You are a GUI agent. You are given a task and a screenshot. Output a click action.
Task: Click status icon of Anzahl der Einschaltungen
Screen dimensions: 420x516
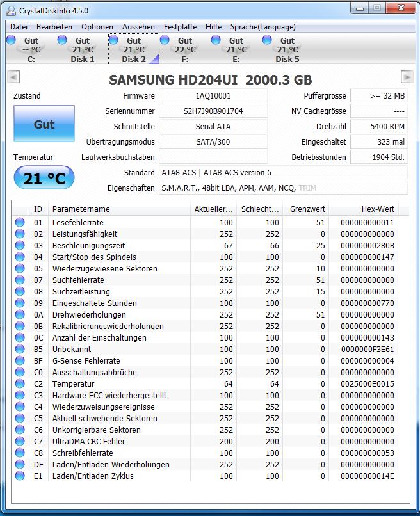click(x=20, y=337)
